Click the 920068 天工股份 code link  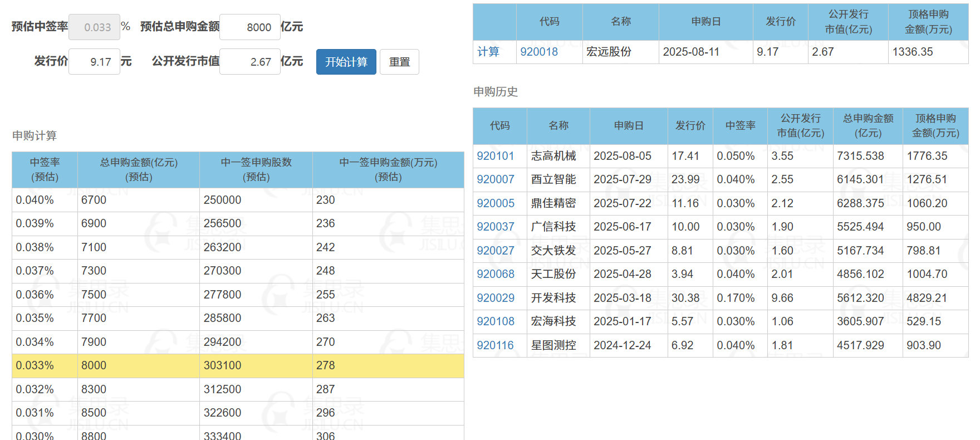(x=495, y=274)
